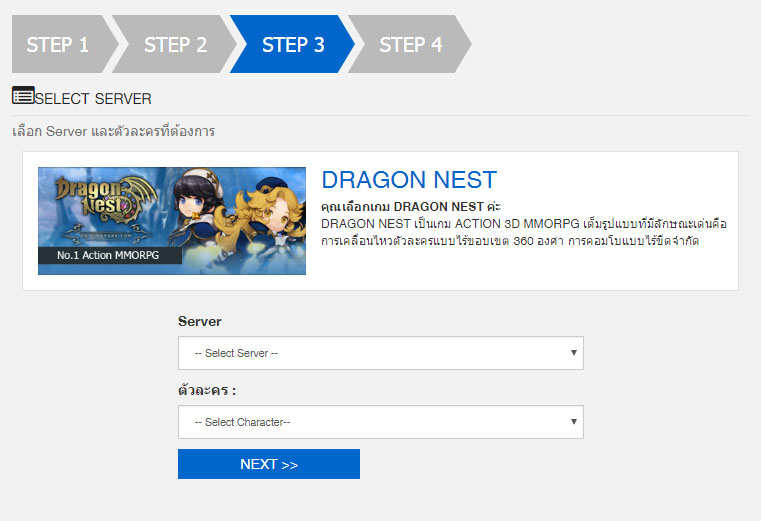Click the 'คุณเลือกเกม DRAGON NEST ค่ะ' bold line
Screen dimensions: 761x521
click(x=411, y=206)
